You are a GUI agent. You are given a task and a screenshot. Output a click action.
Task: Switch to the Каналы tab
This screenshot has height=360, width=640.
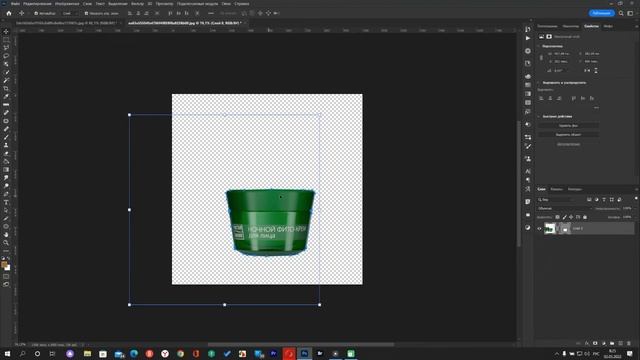pos(556,189)
